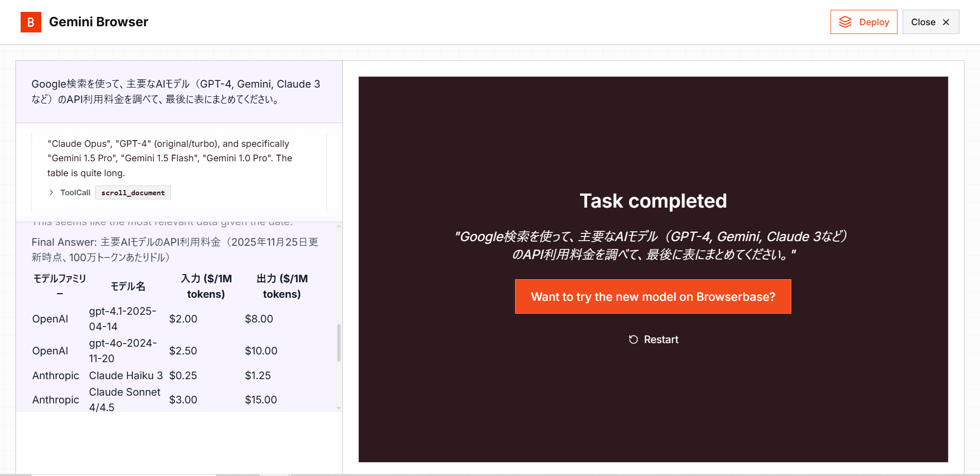Click the gpt-4.1-2025-04-14 model cell
The height and width of the screenshot is (476, 980).
tap(122, 319)
